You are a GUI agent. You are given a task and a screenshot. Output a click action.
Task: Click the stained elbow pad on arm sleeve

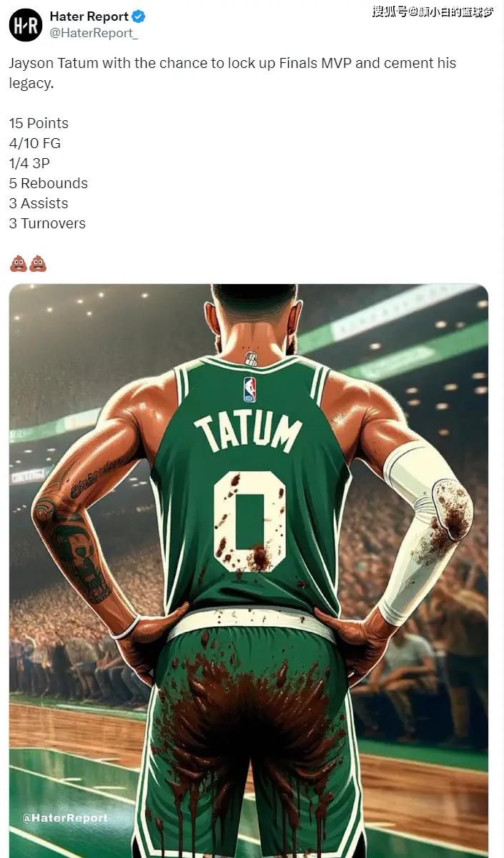pos(452,510)
